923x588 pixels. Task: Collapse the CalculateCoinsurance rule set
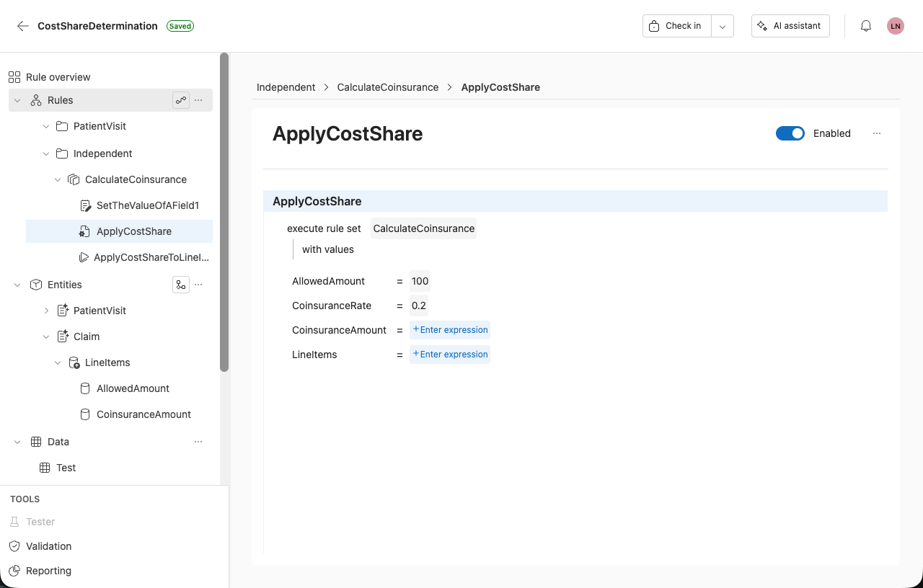point(58,179)
